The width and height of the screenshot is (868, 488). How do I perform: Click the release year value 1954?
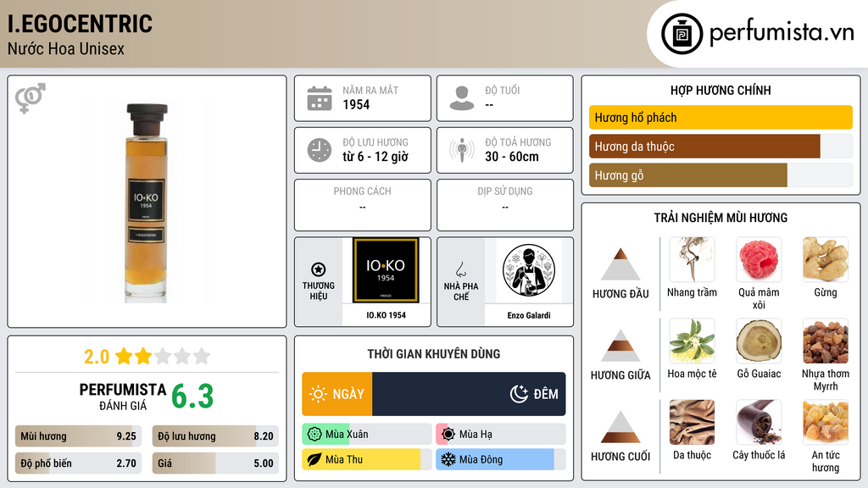[356, 104]
